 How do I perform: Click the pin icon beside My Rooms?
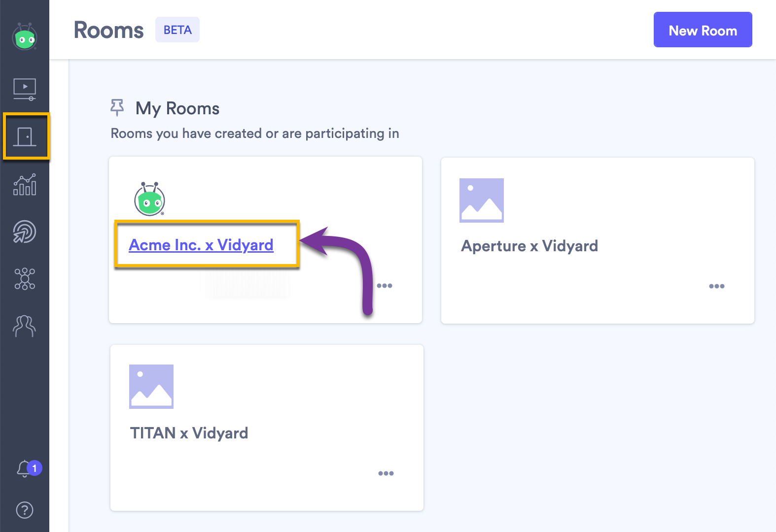[117, 107]
